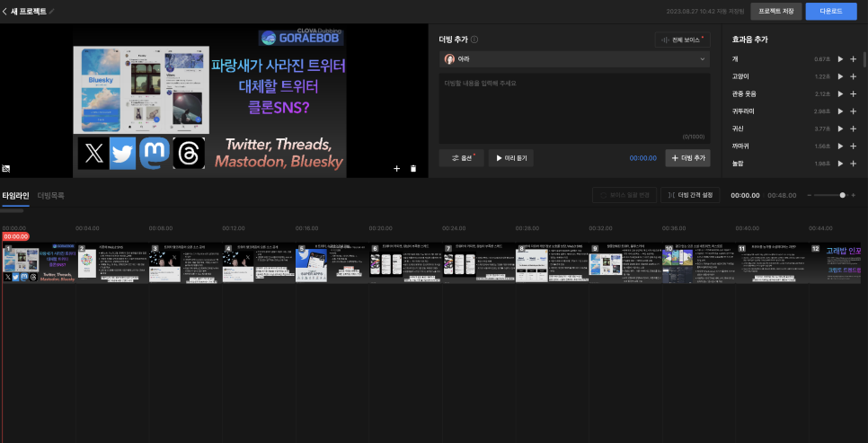Click the horizontal timeline scrollbar under tabs
Viewport: 868px width, 443px height.
pos(13,211)
